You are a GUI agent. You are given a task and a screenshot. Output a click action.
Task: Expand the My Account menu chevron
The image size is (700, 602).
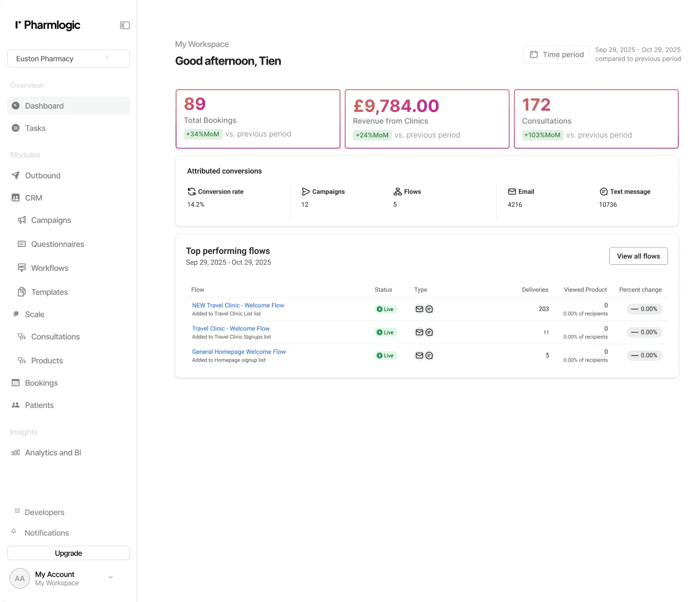110,577
